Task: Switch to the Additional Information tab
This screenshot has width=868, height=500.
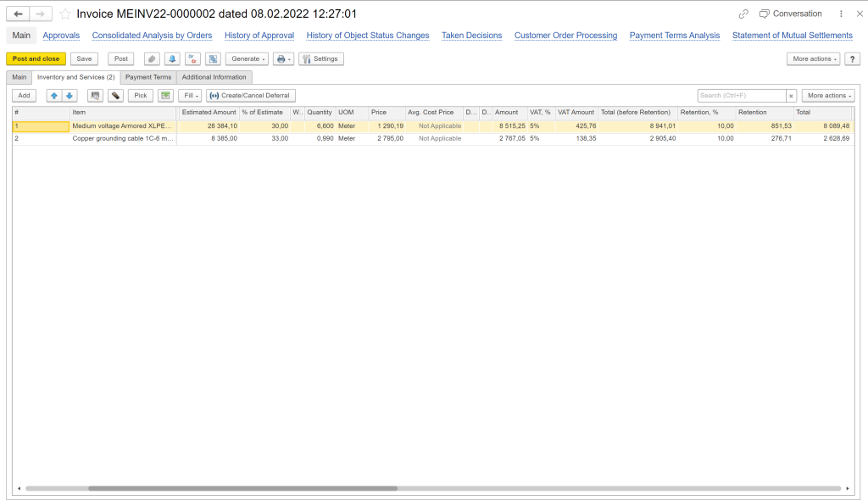Action: [x=214, y=77]
